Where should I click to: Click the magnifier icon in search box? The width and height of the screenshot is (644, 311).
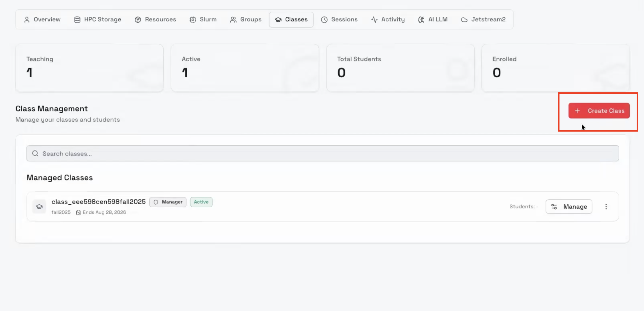point(35,153)
